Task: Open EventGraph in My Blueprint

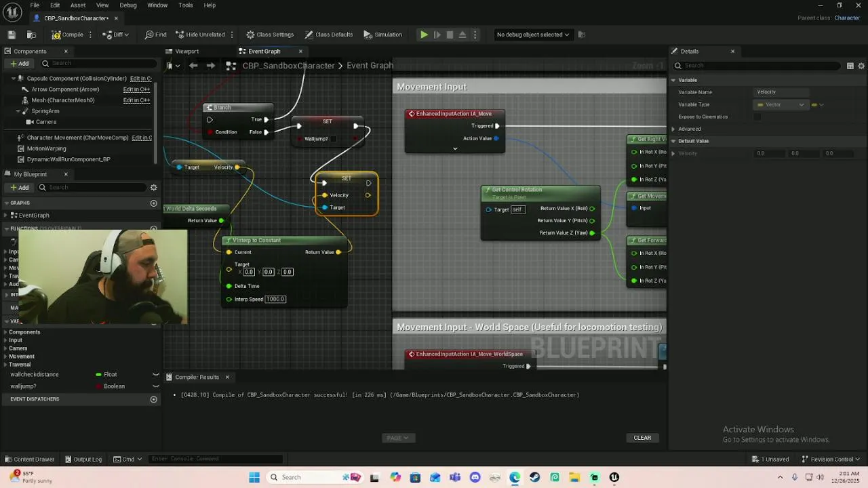Action: [x=34, y=216]
